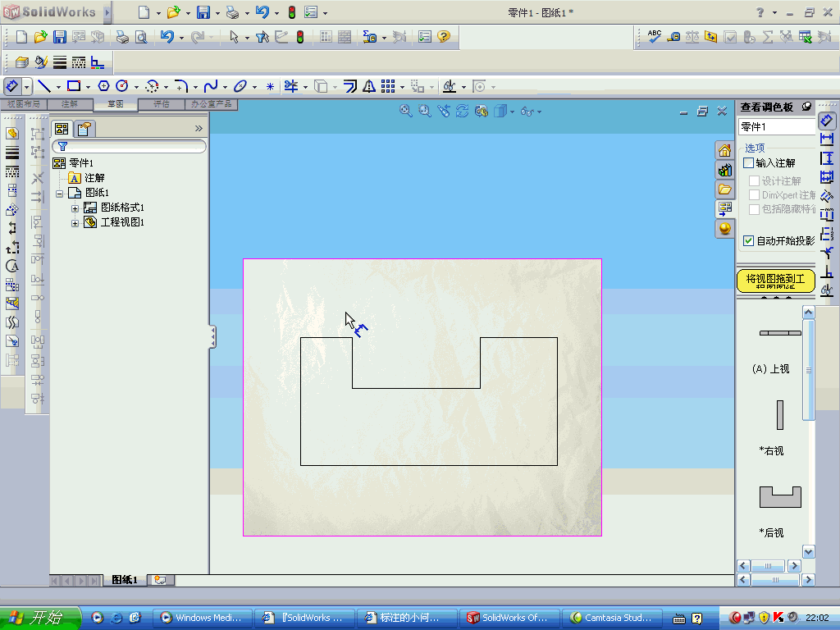Click the Line Thickness icon
This screenshot has width=840, height=630.
pyautogui.click(x=59, y=62)
